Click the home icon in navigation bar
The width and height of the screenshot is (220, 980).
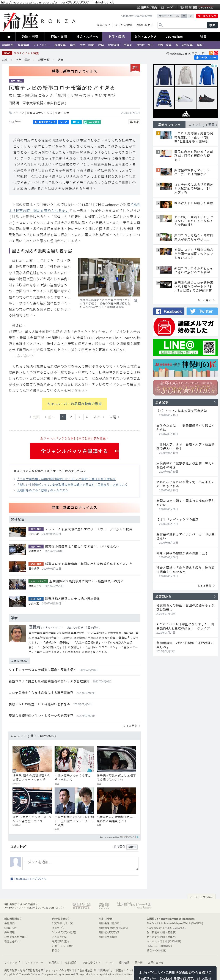click(x=9, y=37)
